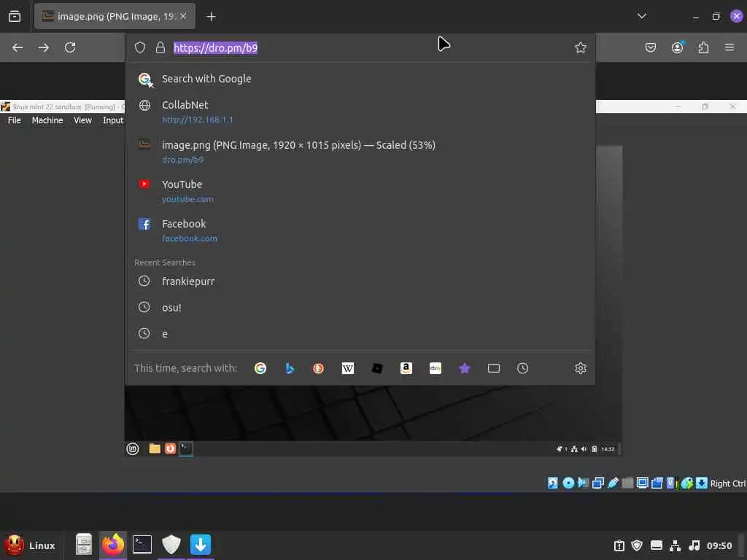
Task: Close the image.png tab
Action: (183, 16)
